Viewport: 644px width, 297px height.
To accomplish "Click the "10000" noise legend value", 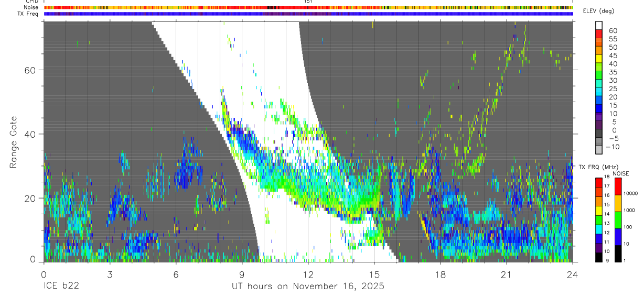I will pos(631,194).
